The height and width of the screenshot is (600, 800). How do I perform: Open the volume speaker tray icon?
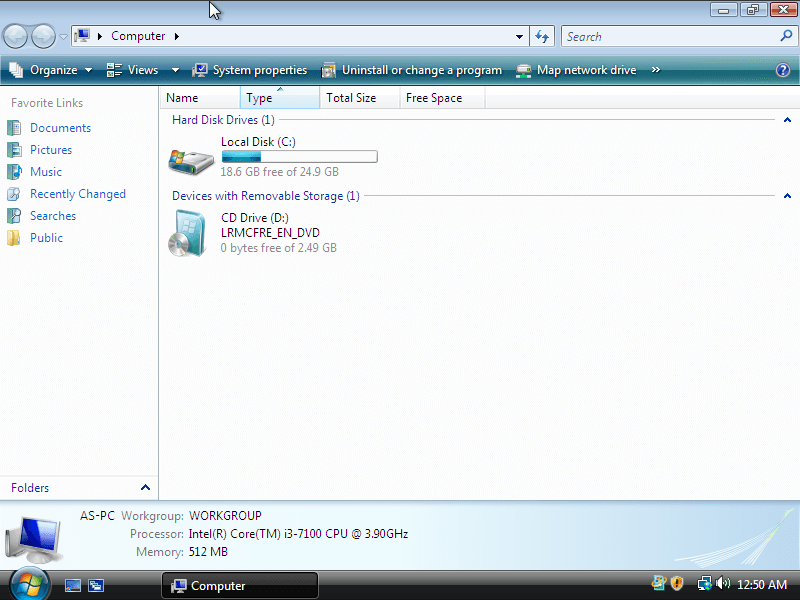coord(722,583)
